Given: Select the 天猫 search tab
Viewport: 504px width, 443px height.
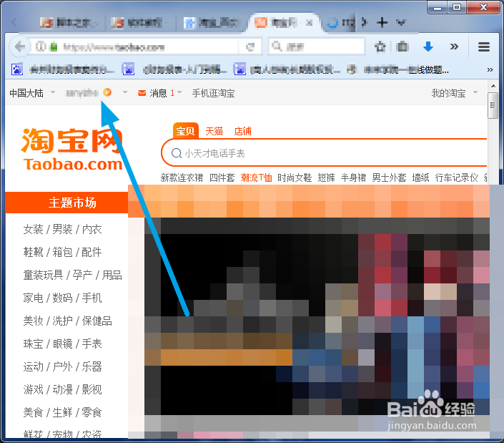Looking at the screenshot, I should tap(214, 131).
